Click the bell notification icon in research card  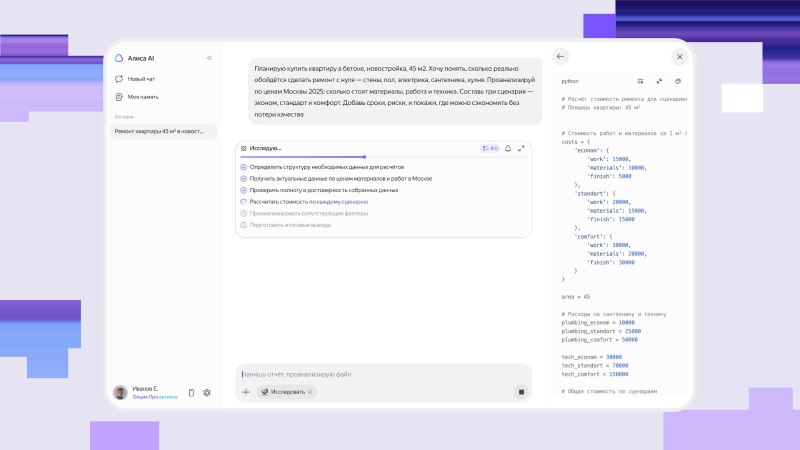tap(508, 148)
